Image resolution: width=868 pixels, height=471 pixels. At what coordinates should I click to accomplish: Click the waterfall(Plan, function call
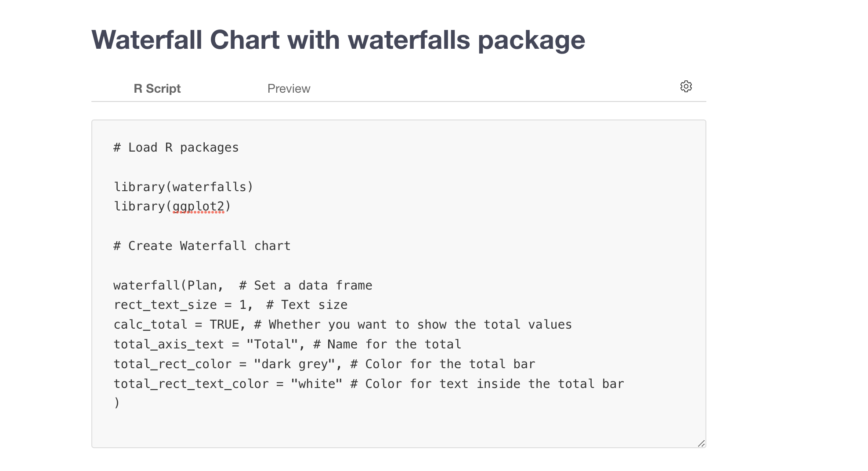click(168, 286)
